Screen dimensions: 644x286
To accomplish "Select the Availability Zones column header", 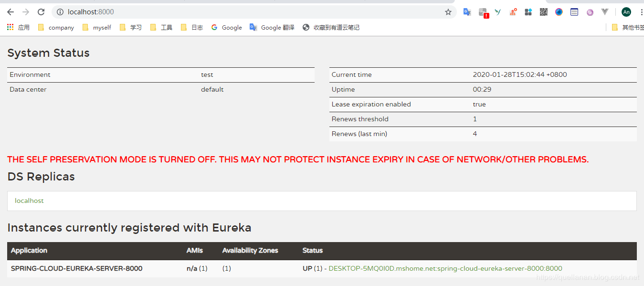I will (x=250, y=250).
